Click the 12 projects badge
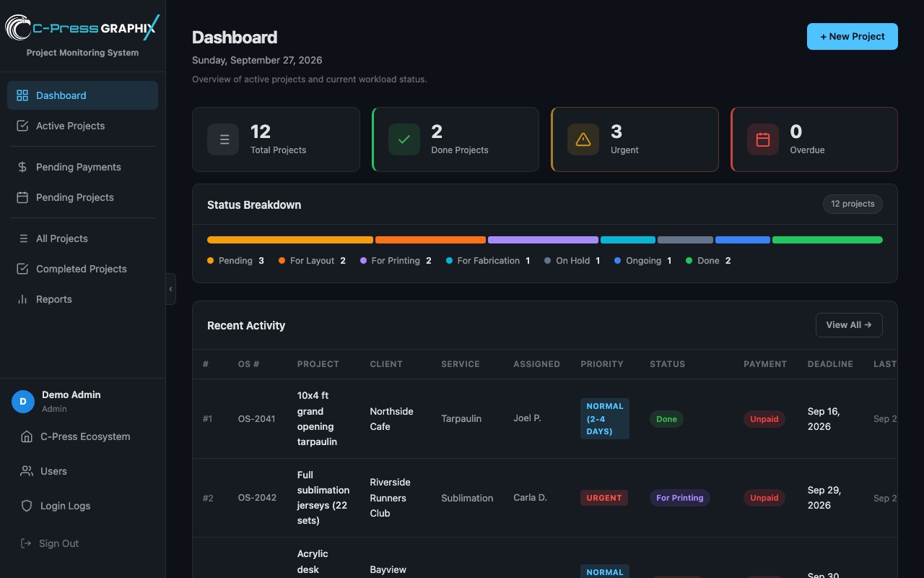The width and height of the screenshot is (924, 578). click(853, 204)
